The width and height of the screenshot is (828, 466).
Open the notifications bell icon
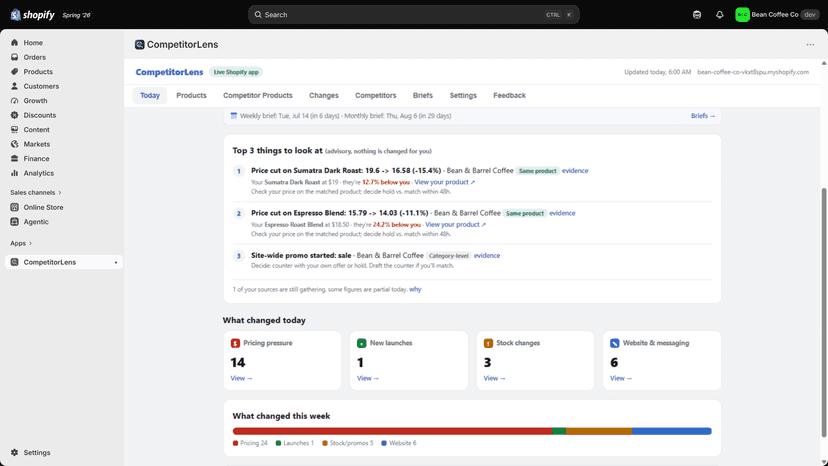click(719, 15)
